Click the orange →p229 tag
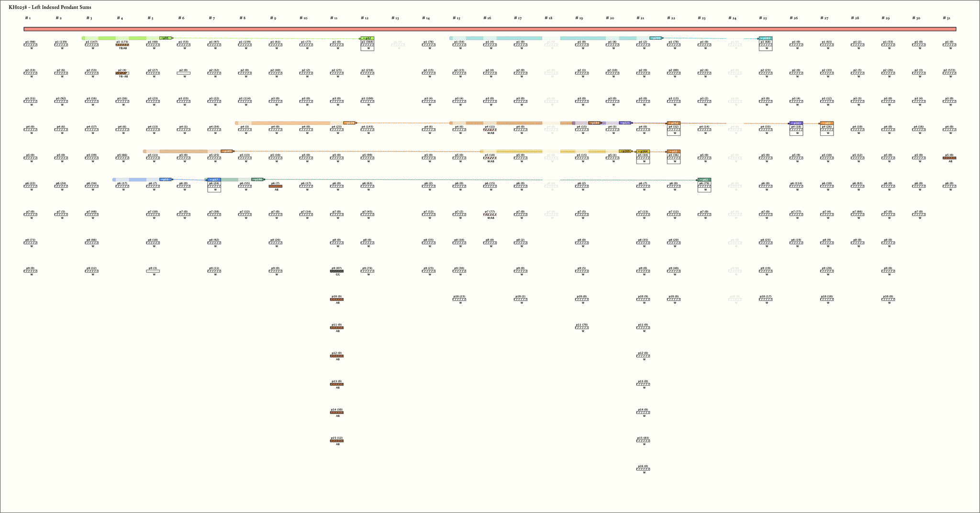The height and width of the screenshot is (513, 980). 349,123
